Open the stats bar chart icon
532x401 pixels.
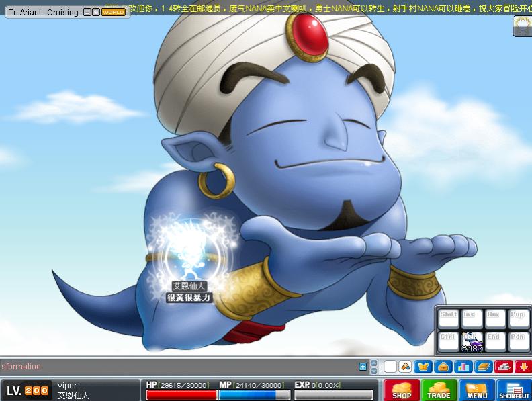tap(462, 367)
